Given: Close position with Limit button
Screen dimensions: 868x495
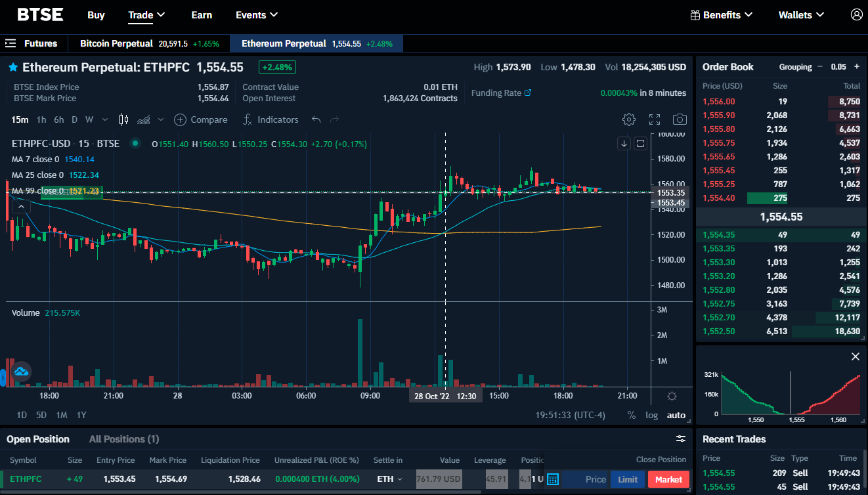Looking at the screenshot, I should click(628, 479).
